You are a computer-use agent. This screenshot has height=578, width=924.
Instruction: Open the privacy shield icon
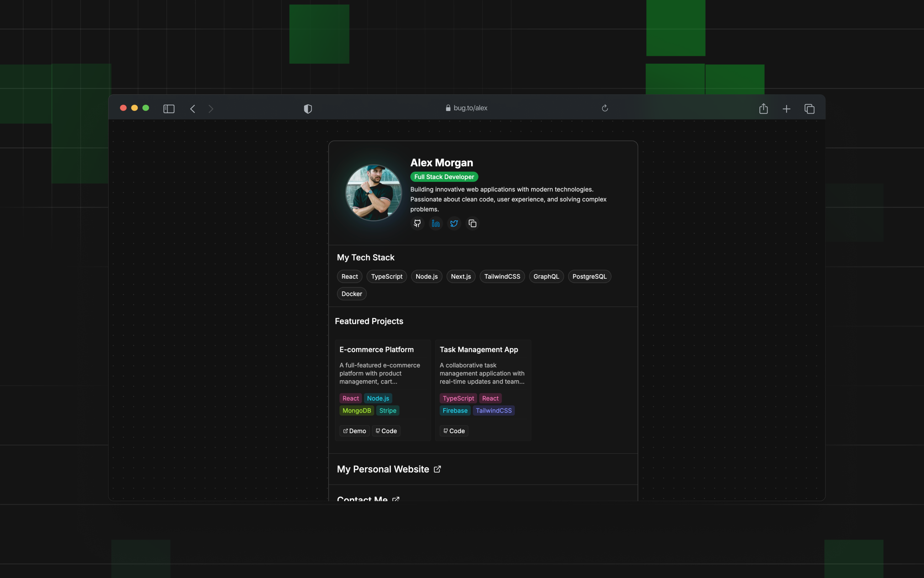308,109
